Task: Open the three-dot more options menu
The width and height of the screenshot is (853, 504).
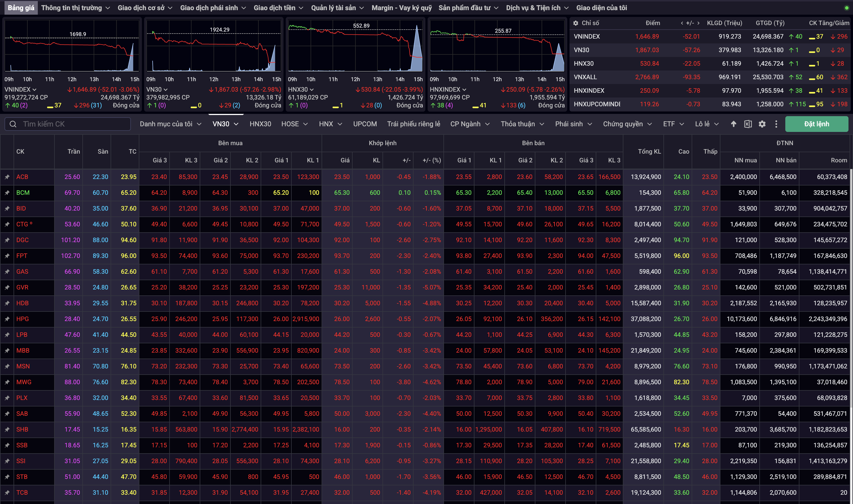Action: (776, 124)
